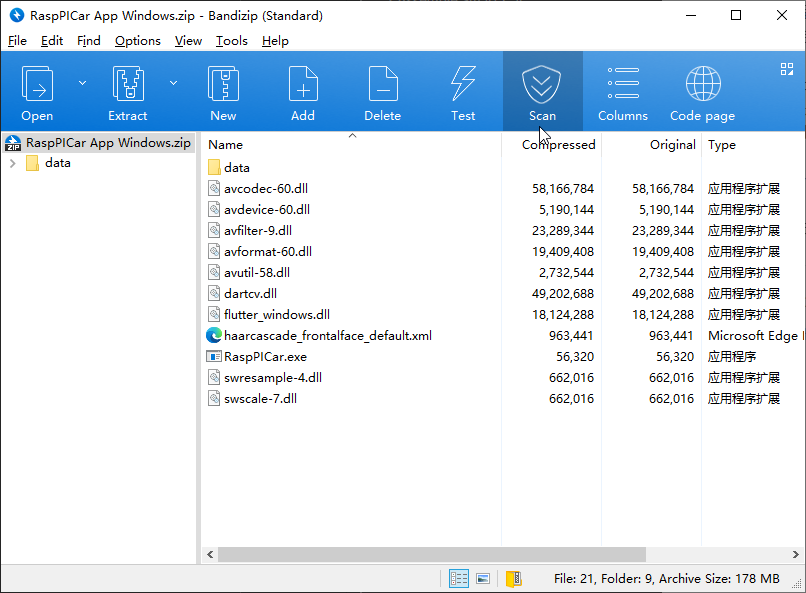This screenshot has height=593, width=806.
Task: Expand the data folder in tree
Action: pyautogui.click(x=13, y=163)
